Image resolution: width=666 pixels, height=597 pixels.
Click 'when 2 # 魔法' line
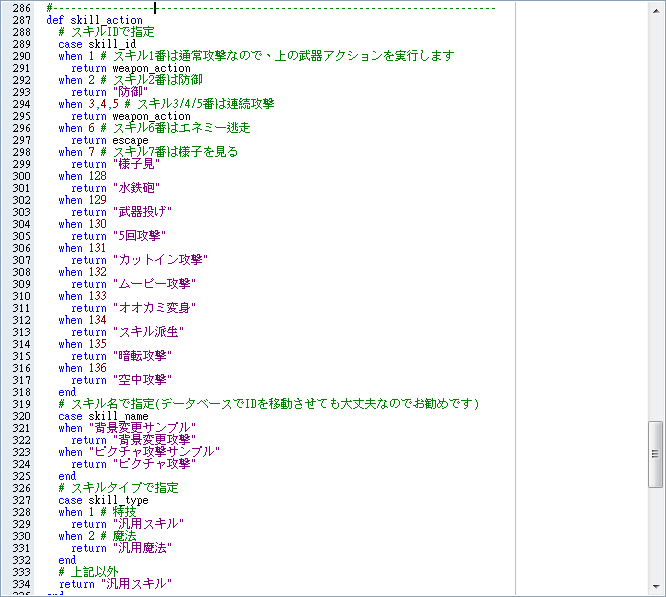tap(97, 536)
